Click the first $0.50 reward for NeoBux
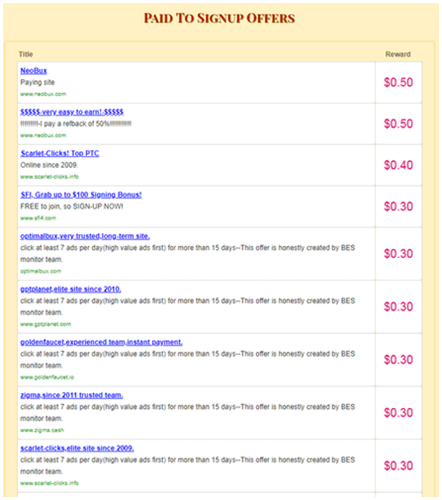This screenshot has width=442, height=500. tap(398, 82)
